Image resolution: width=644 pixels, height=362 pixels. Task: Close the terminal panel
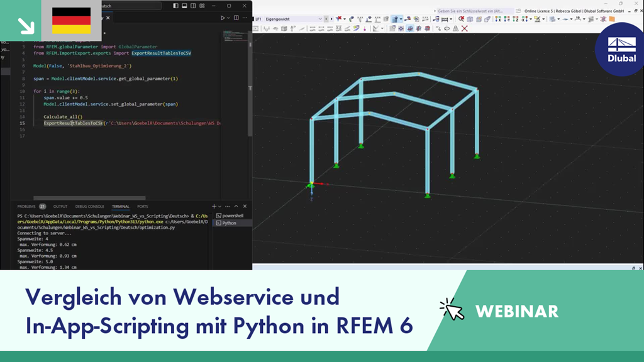pos(245,206)
